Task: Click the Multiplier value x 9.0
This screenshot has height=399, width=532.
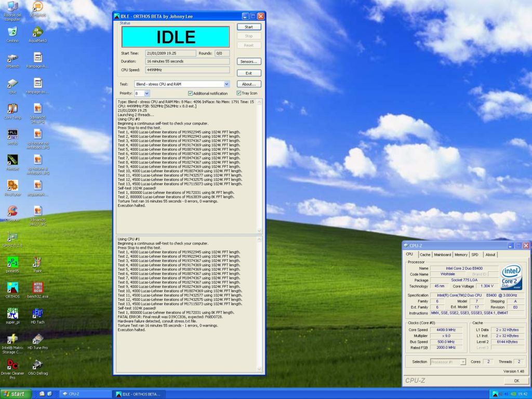Action: pos(446,336)
